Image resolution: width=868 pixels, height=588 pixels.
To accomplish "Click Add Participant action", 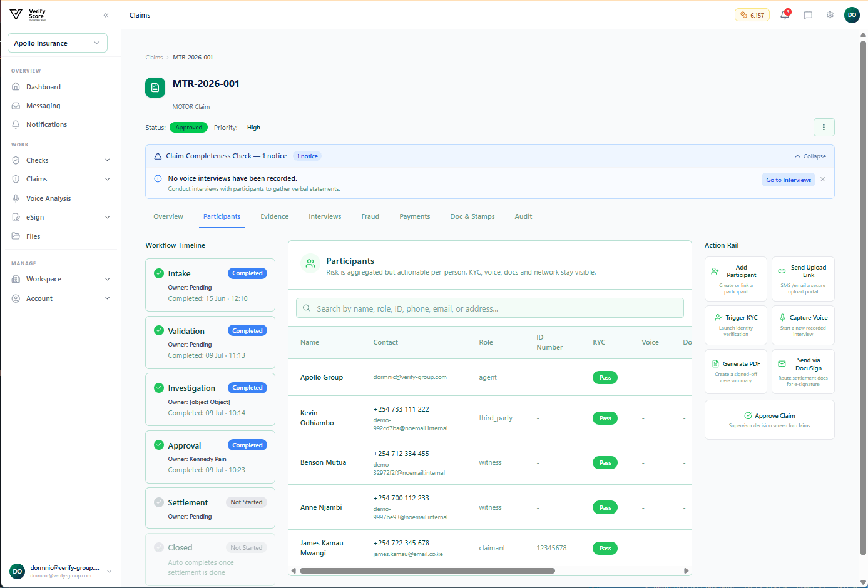I will coord(736,279).
